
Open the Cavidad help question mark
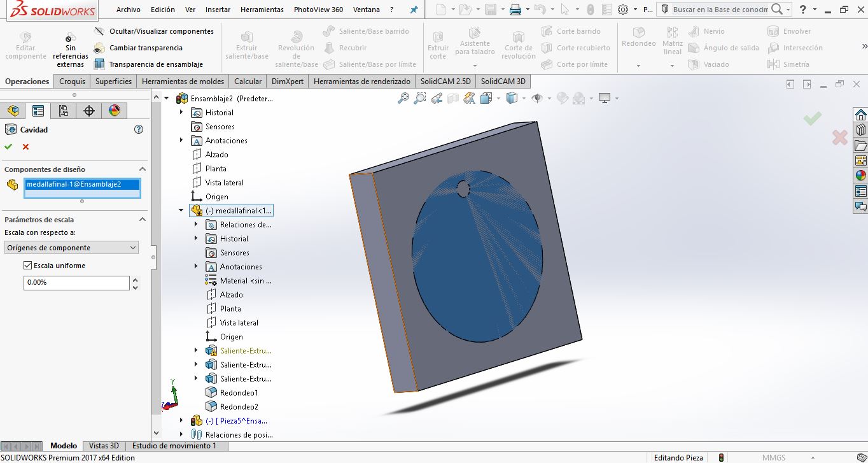coord(139,129)
